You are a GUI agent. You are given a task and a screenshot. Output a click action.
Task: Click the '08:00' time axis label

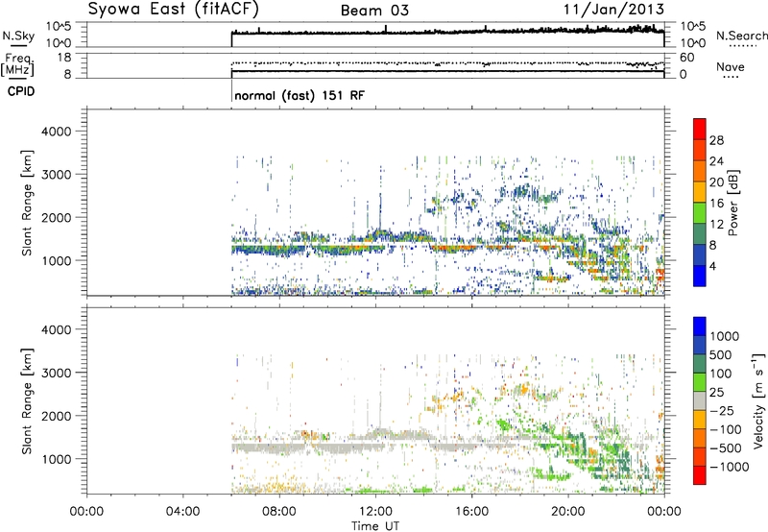(278, 512)
